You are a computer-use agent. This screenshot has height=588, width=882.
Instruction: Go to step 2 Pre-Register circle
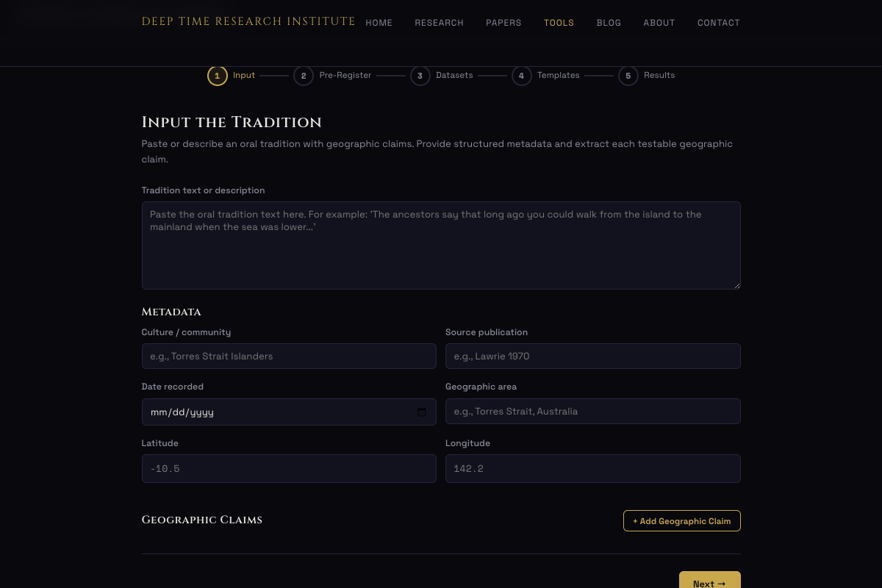tap(304, 76)
